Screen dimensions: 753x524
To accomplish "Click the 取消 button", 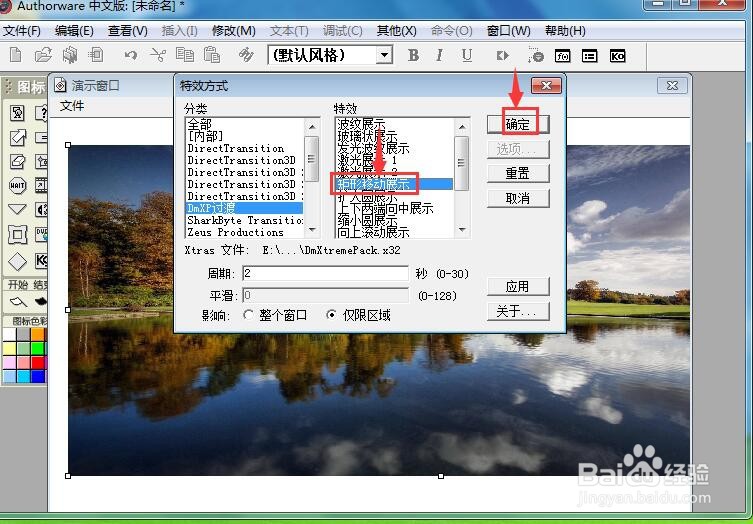I will pos(518,198).
